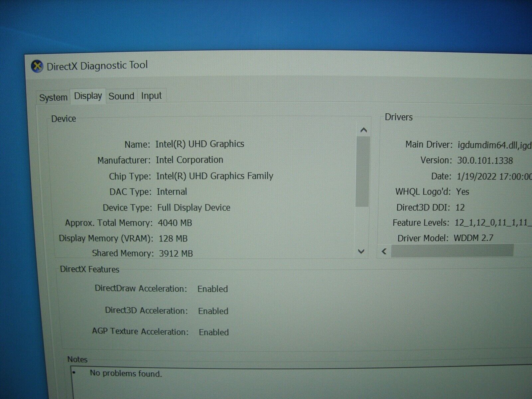This screenshot has width=532, height=399.
Task: Click the 'No problems found.' note
Action: click(x=126, y=373)
